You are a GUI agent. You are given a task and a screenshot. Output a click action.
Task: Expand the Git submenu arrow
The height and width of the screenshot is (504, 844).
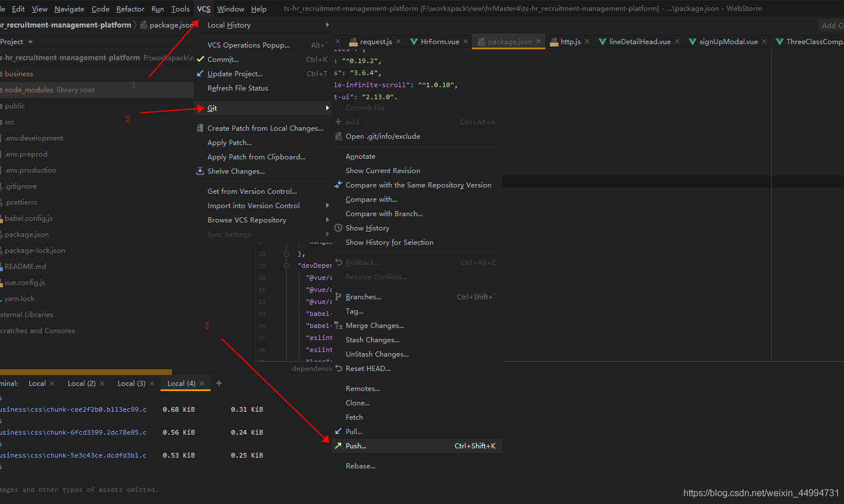[327, 108]
